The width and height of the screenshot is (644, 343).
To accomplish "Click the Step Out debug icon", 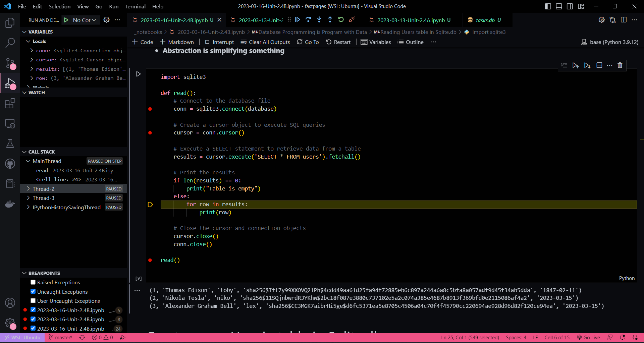I will pyautogui.click(x=330, y=20).
